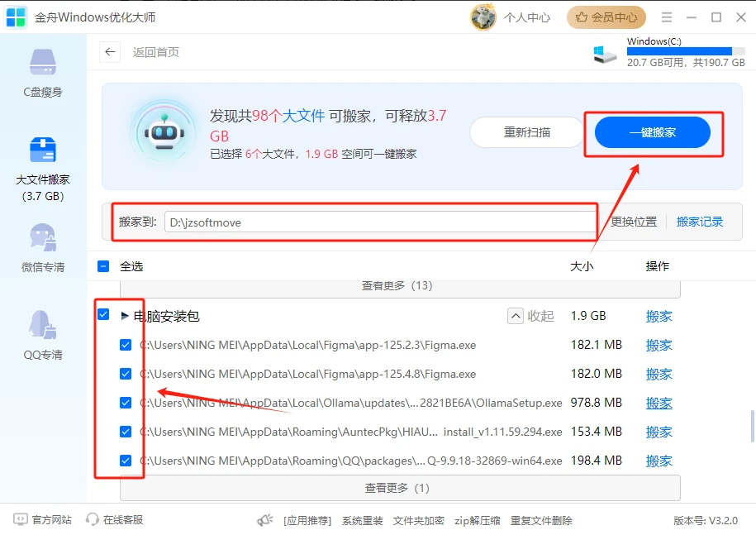The height and width of the screenshot is (535, 756).
Task: Open 系统重装 recommendation
Action: [x=362, y=520]
